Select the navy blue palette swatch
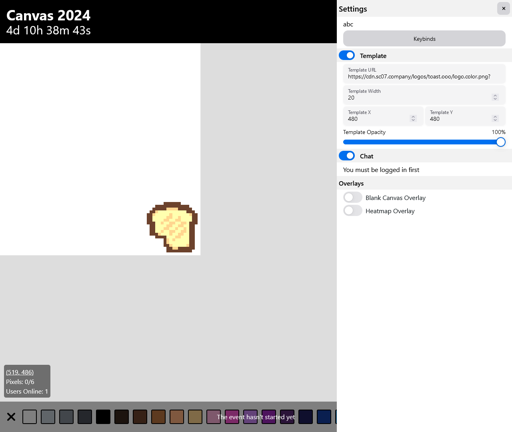Image resolution: width=512 pixels, height=432 pixels. pyautogui.click(x=324, y=417)
